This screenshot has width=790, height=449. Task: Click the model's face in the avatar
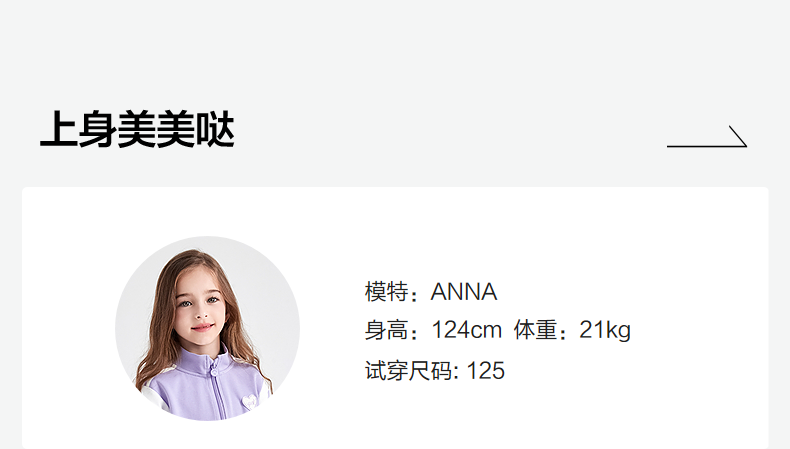point(201,308)
